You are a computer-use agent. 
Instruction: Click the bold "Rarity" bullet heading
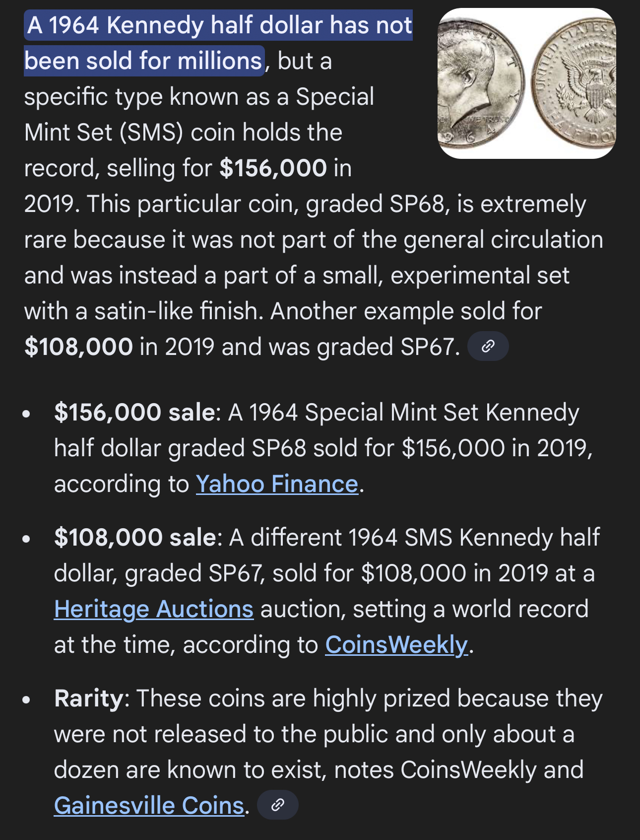89,699
